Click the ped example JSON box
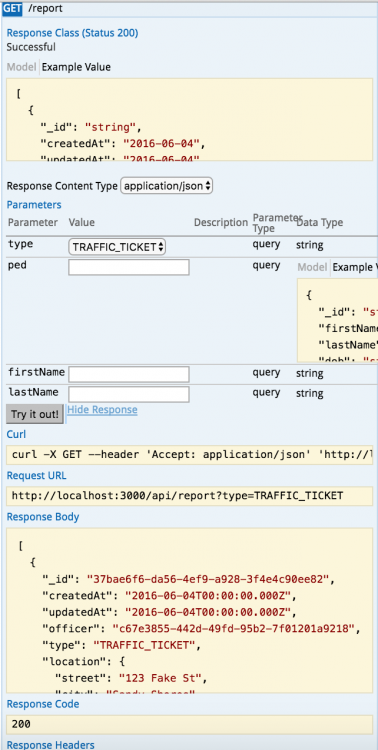This screenshot has width=378, height=750. (337, 320)
